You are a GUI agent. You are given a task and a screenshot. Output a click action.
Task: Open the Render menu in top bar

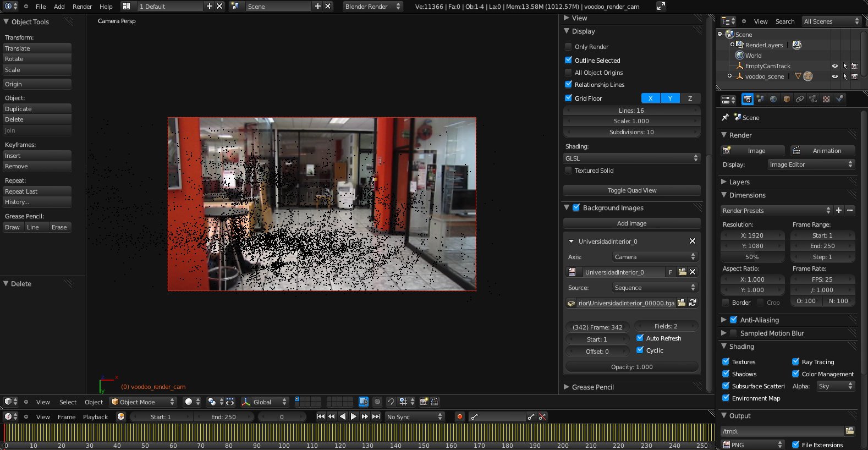(82, 7)
